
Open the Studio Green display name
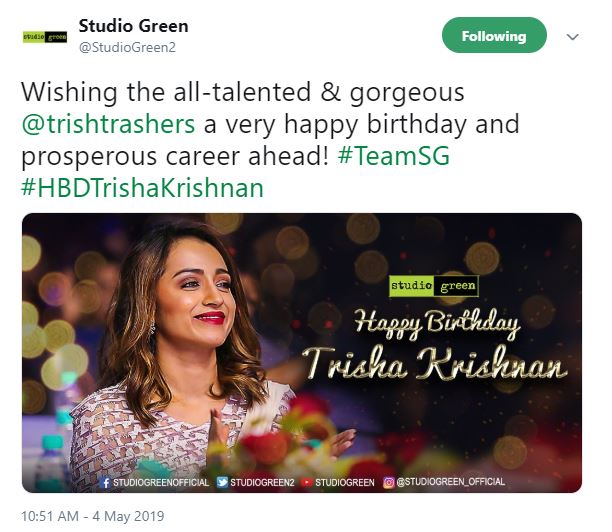tap(133, 26)
